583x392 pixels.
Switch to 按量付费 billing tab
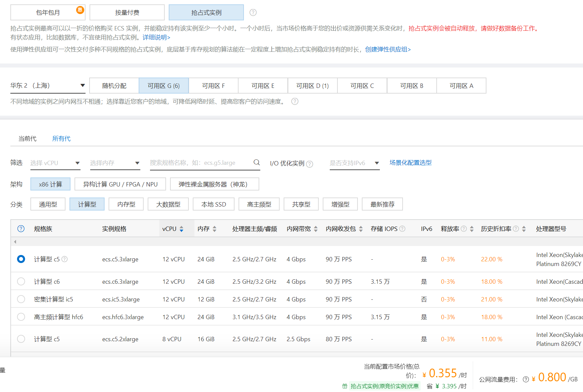pos(127,12)
